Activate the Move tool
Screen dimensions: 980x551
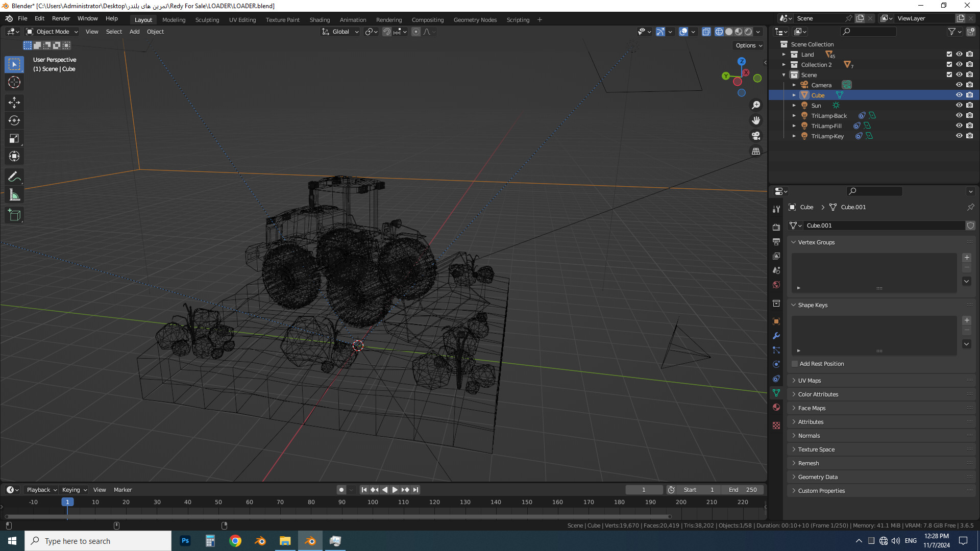point(14,103)
